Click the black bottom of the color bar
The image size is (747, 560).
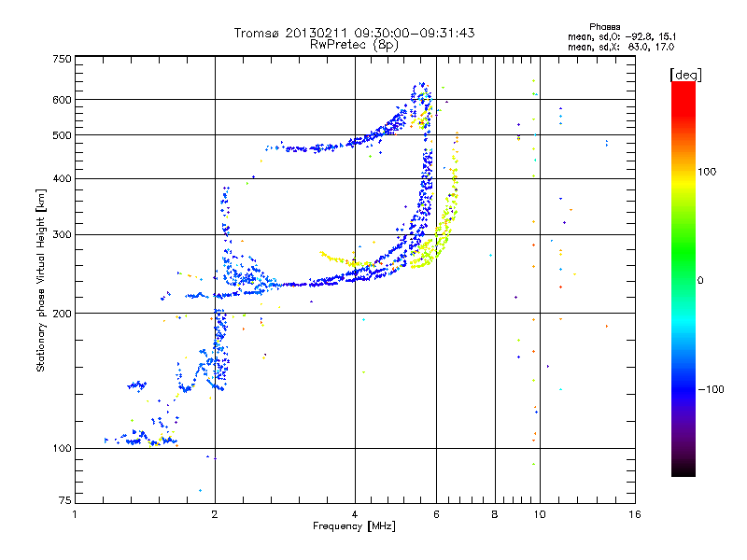(x=684, y=469)
